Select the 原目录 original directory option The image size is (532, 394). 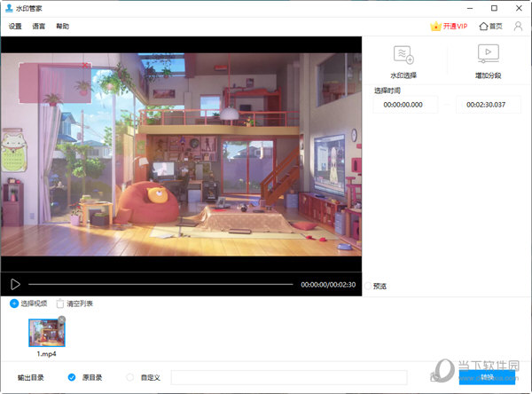72,377
